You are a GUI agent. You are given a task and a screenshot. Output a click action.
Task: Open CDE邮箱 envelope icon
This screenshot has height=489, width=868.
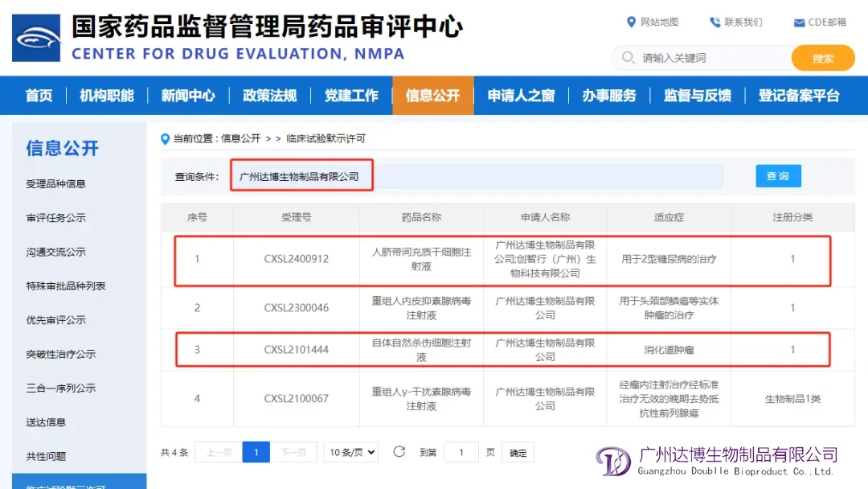[799, 23]
